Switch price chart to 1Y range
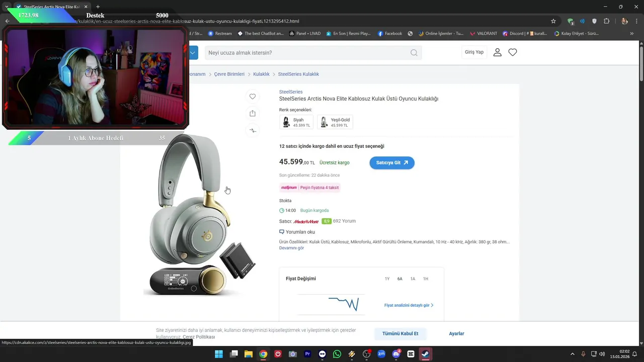644x362 pixels. [x=387, y=279]
